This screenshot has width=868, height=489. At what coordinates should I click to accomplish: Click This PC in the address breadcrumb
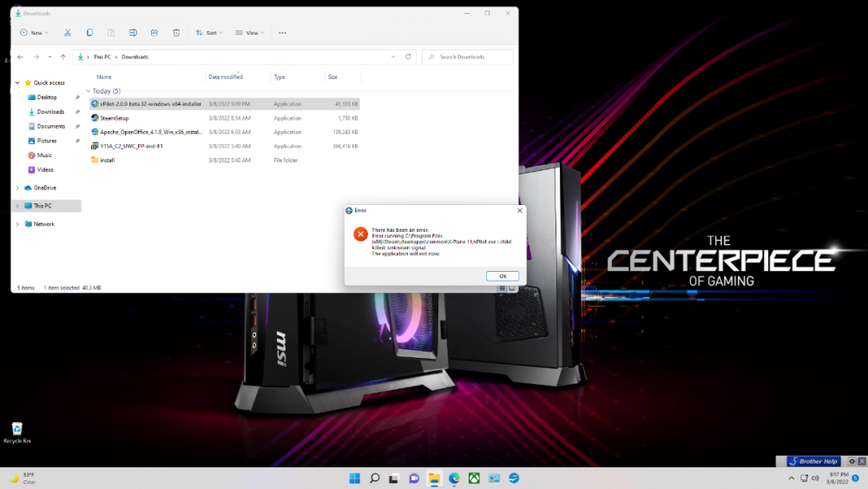tap(102, 56)
